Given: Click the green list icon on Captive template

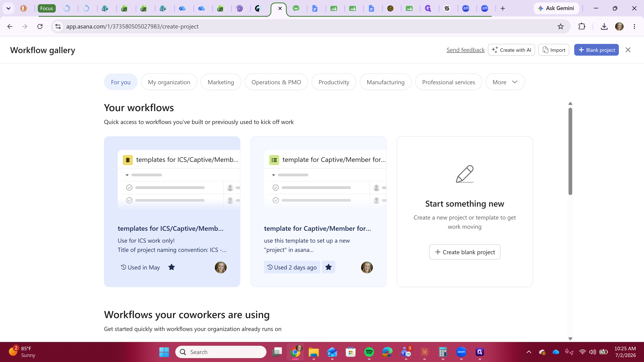Looking at the screenshot, I should (274, 160).
